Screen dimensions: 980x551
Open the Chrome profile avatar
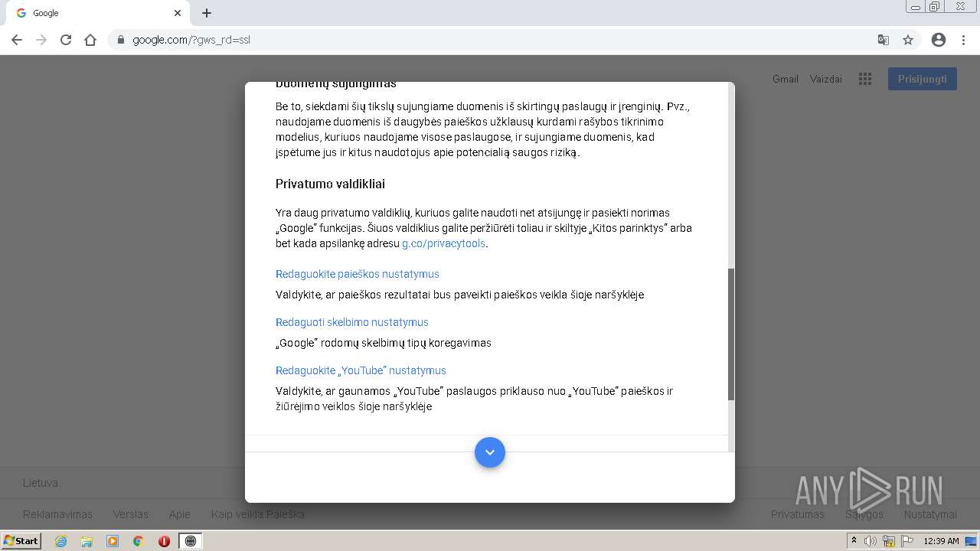coord(939,40)
